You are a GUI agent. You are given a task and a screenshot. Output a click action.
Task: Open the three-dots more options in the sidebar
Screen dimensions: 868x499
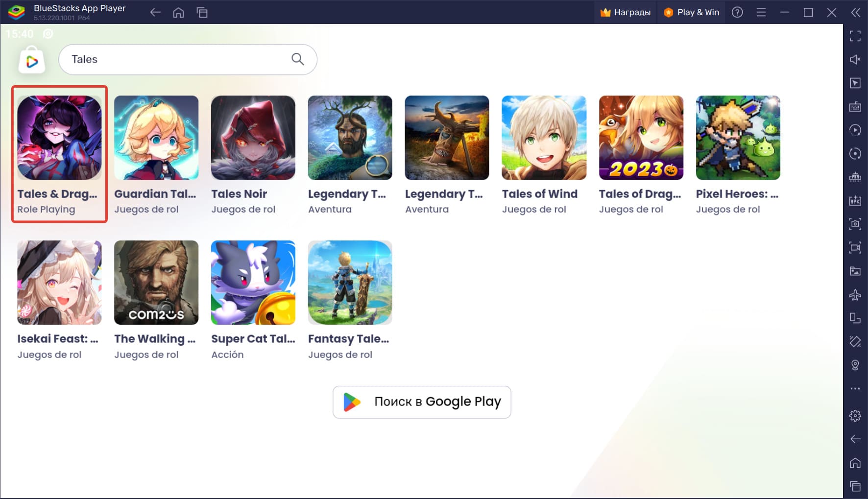point(855,388)
